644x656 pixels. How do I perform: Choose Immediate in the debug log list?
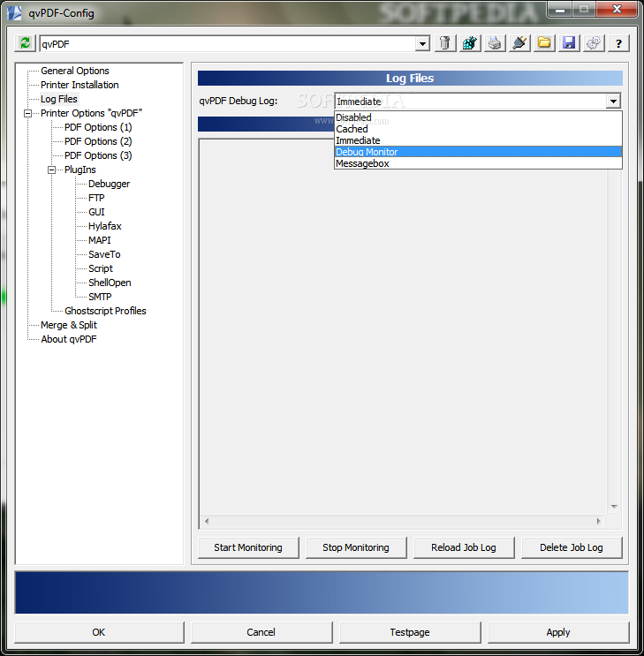coord(478,140)
